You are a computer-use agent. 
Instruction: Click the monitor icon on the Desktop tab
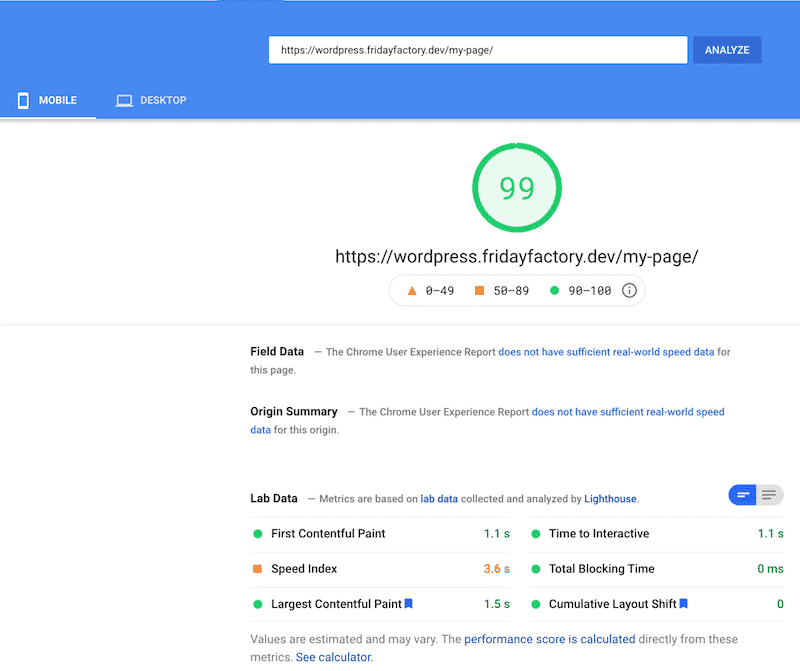pos(124,100)
